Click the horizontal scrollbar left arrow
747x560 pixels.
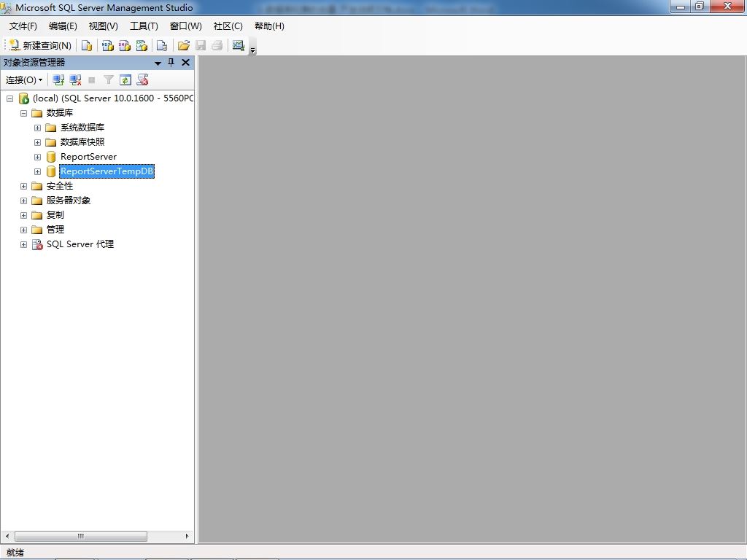(x=7, y=536)
